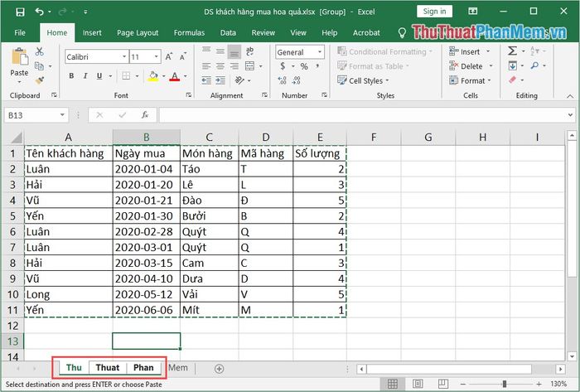Cut the selection with scissors icon
The image size is (580, 392).
[40, 51]
